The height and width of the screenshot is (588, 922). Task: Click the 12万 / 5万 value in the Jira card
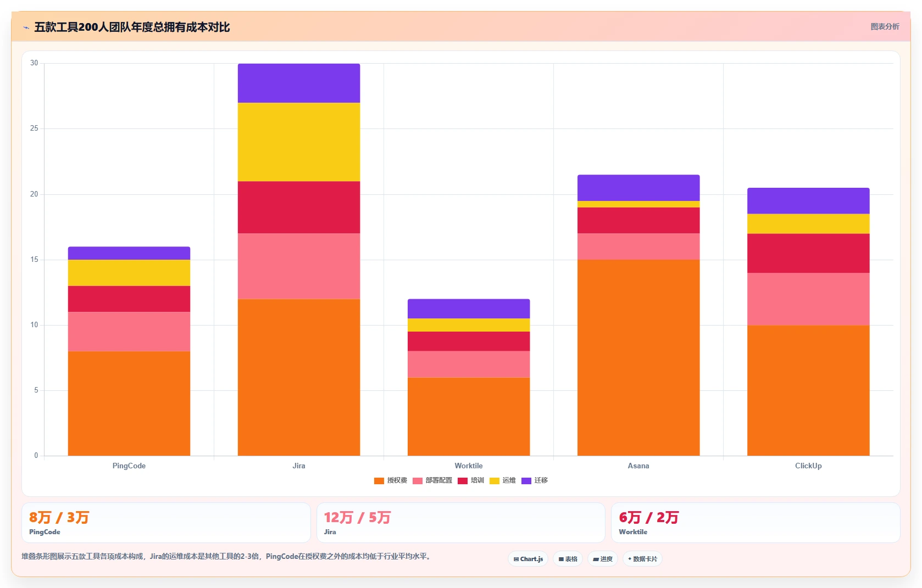357,518
